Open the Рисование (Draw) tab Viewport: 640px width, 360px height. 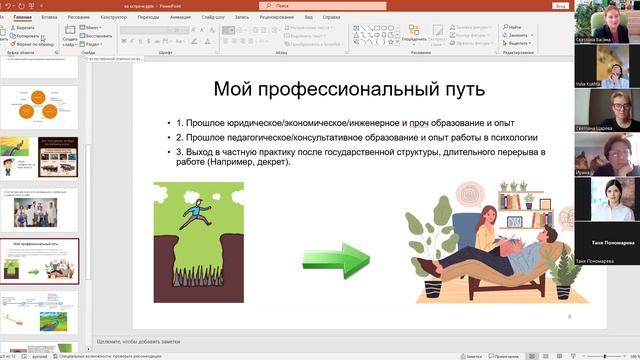[x=78, y=17]
